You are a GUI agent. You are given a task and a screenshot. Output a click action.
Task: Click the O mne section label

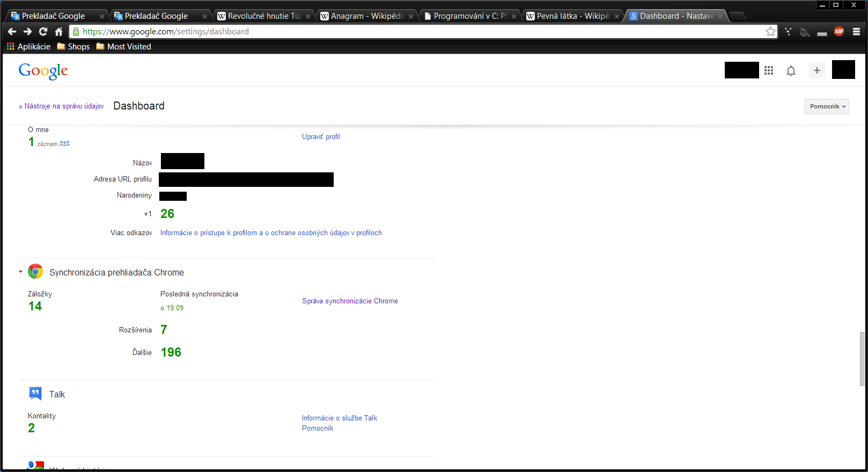point(38,130)
